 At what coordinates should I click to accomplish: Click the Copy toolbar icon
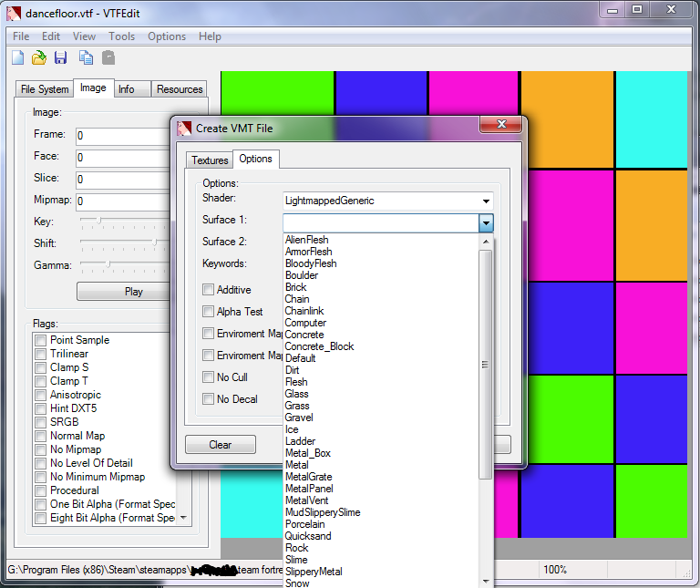[x=86, y=58]
